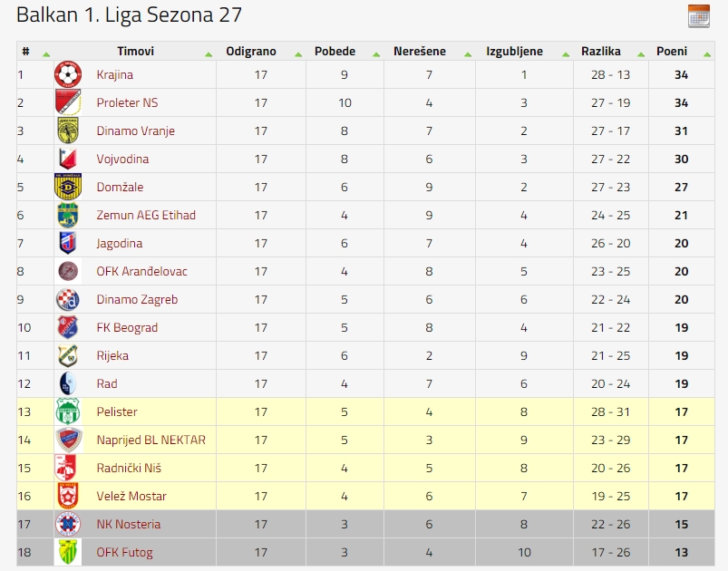This screenshot has width=728, height=571.
Task: Click the Domžale yellow shield crest
Action: pyautogui.click(x=68, y=187)
